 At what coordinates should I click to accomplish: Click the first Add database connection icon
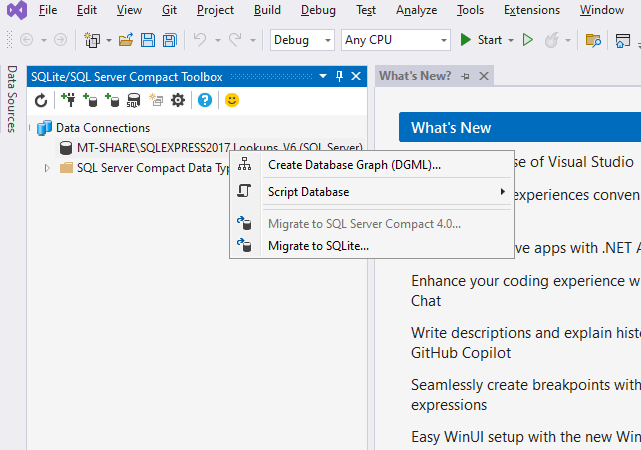tap(90, 100)
